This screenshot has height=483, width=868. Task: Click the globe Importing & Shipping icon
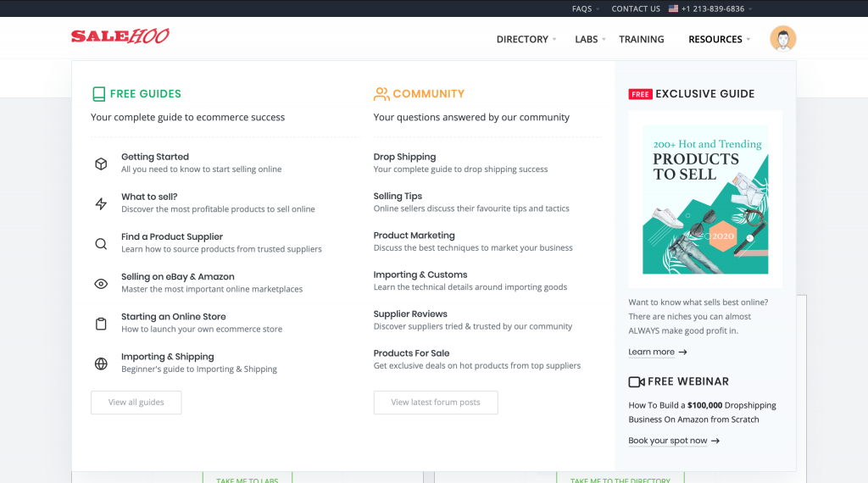pos(101,364)
